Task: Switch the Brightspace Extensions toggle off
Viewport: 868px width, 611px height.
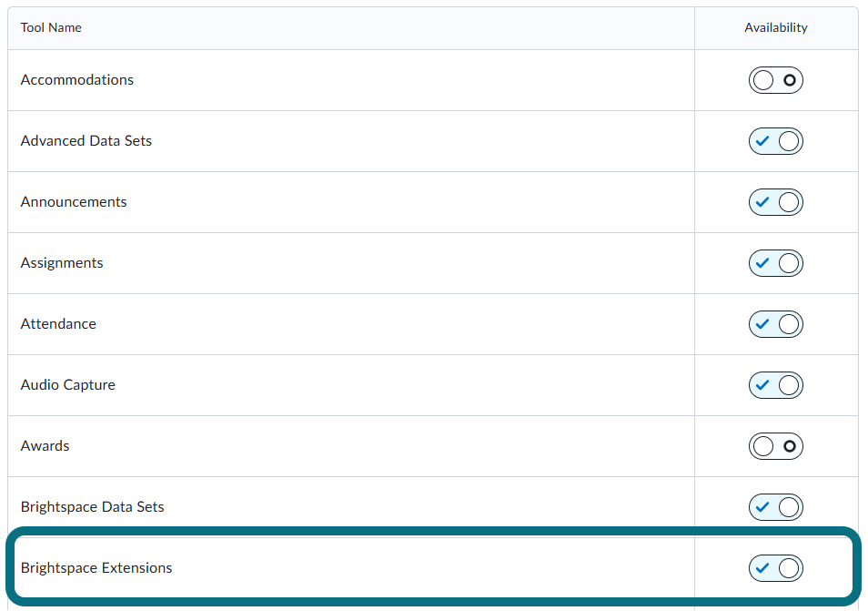Action: tap(775, 568)
